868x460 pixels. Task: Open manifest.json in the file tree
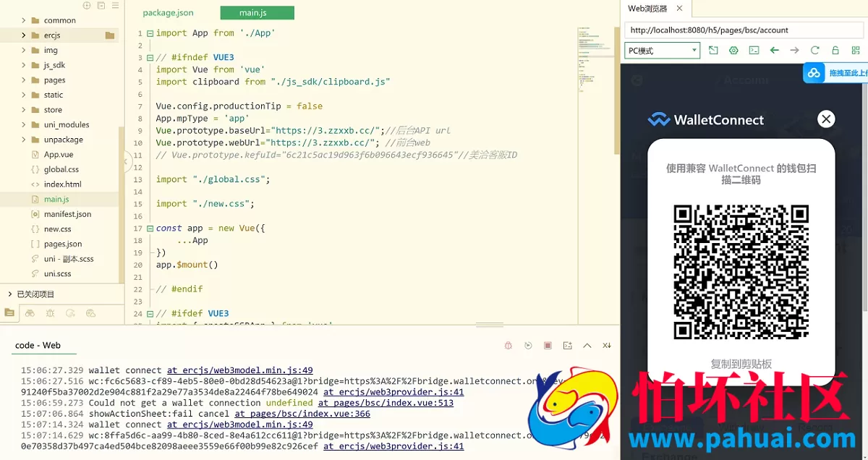pos(67,214)
